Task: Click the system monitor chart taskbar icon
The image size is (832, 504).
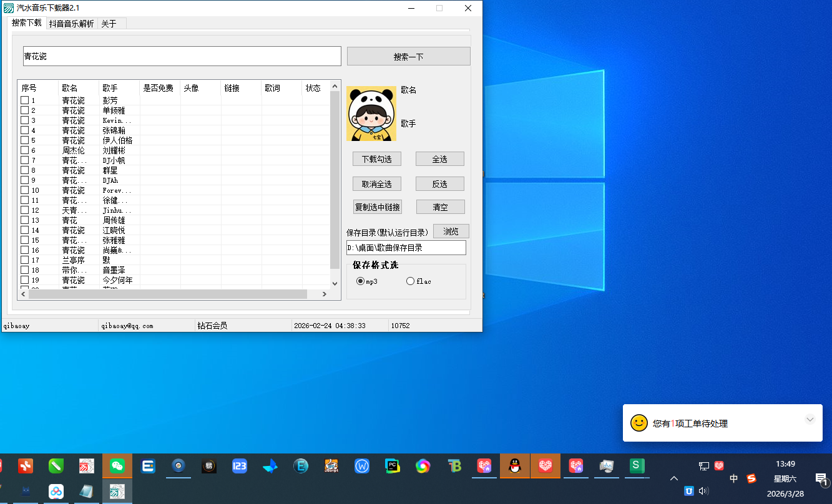Action: tap(606, 466)
